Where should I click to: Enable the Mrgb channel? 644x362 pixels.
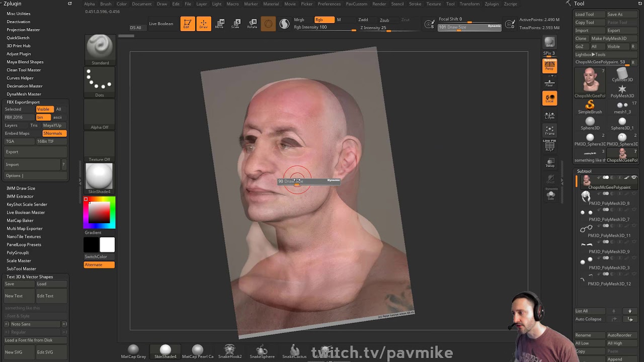click(299, 20)
